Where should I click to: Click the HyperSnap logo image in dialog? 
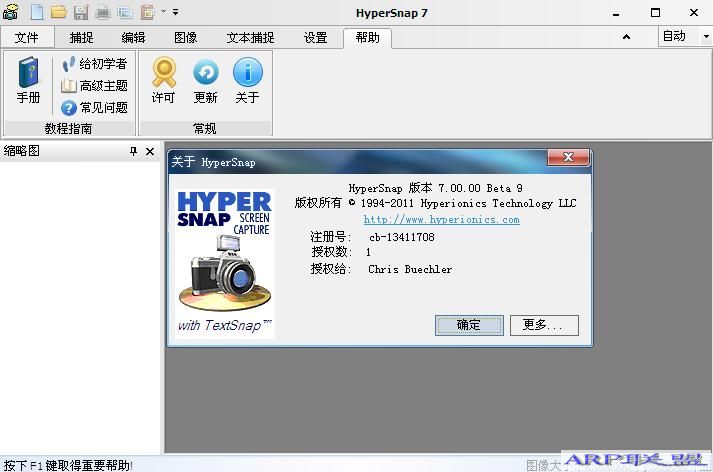(225, 264)
